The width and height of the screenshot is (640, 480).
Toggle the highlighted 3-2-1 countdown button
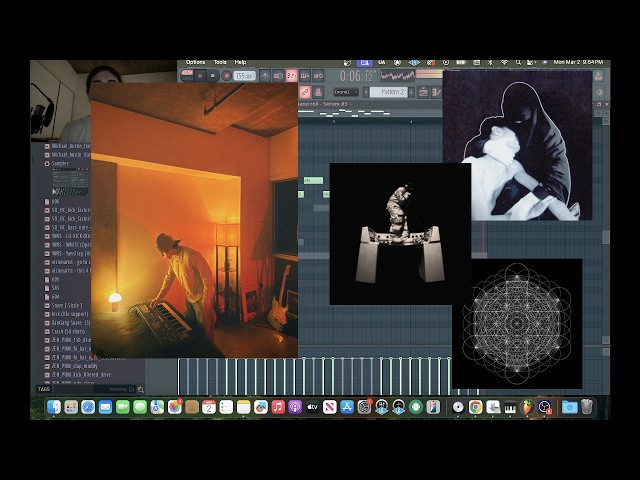coord(291,76)
